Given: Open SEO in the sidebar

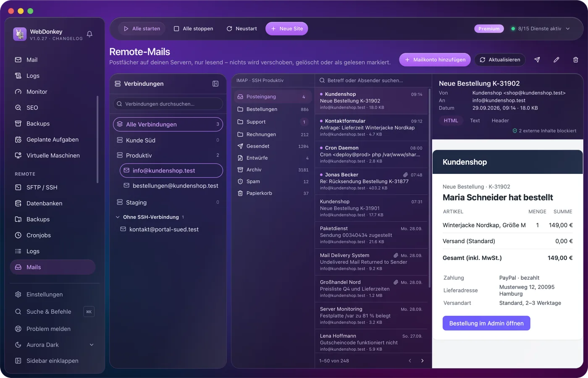Looking at the screenshot, I should tap(53, 108).
